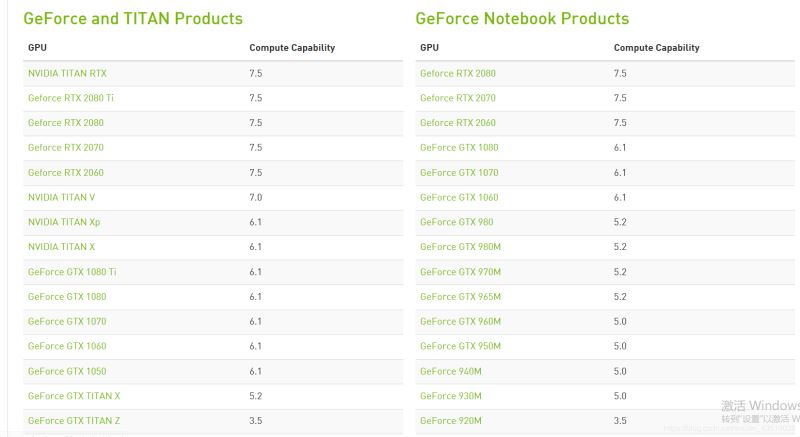The image size is (800, 437).
Task: Select notebook Geforce RTX 2060 link
Action: pyautogui.click(x=457, y=123)
